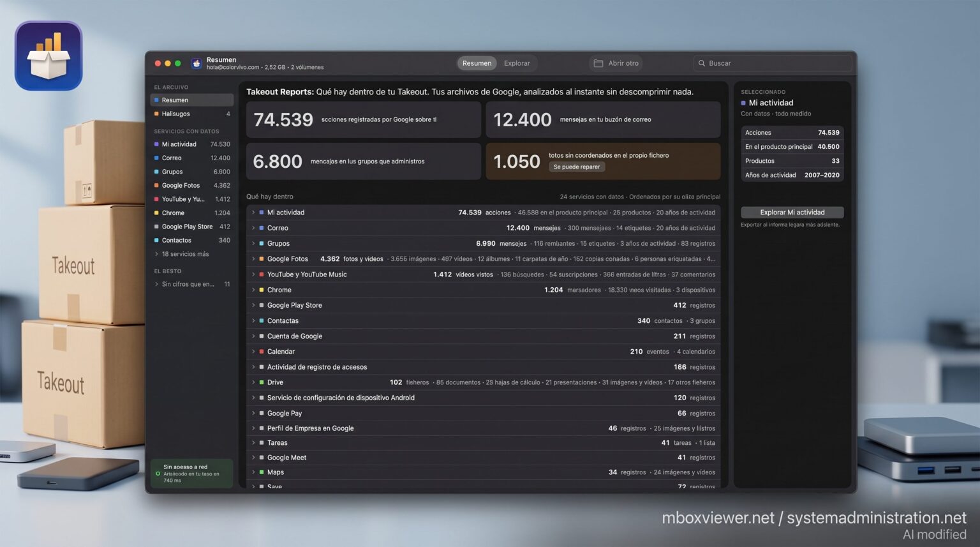Screen dimensions: 980x547
Task: Click Grupos cyan icon in list
Action: pyautogui.click(x=262, y=243)
